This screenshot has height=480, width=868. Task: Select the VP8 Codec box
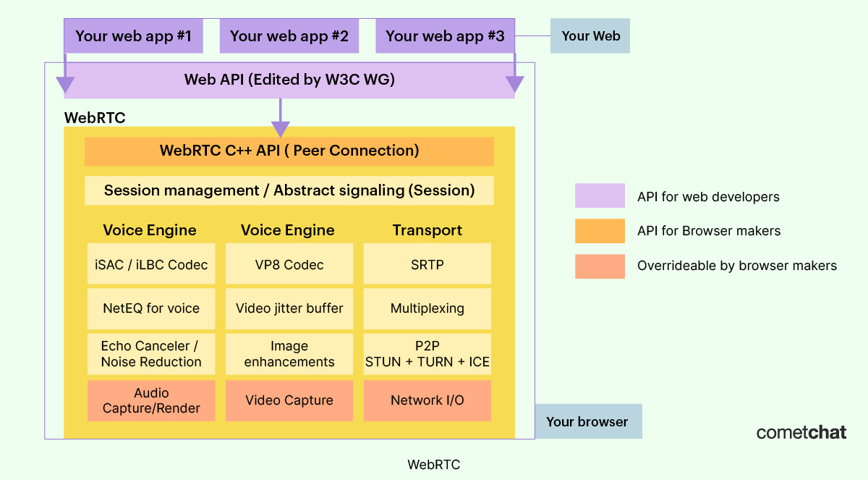(x=289, y=264)
